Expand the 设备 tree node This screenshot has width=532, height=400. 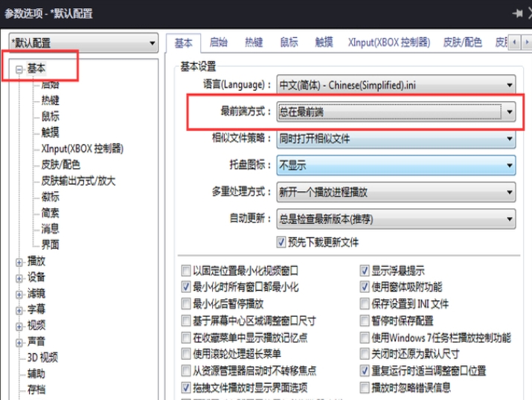coord(19,278)
